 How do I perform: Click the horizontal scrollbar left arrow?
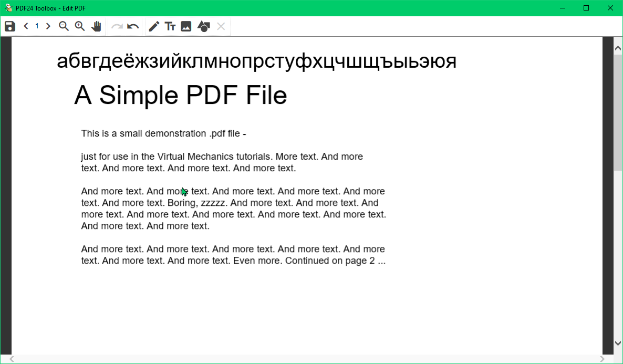click(x=12, y=360)
